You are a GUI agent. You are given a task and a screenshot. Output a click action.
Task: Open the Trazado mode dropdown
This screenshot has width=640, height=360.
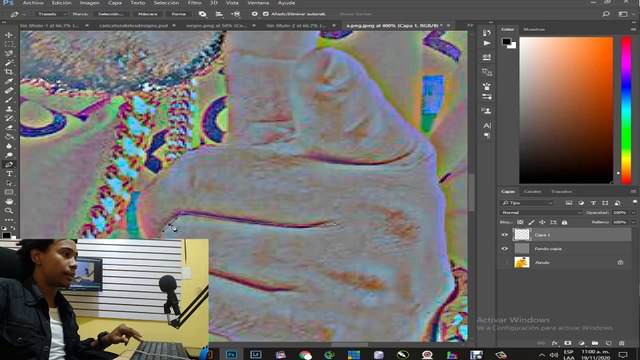[50, 14]
